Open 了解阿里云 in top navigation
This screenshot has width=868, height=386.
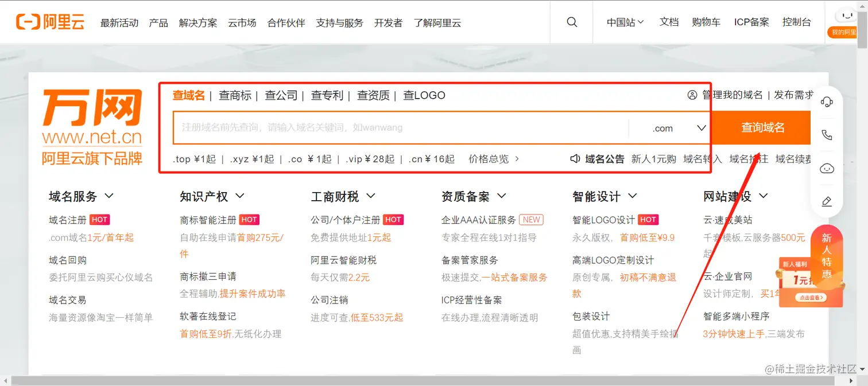437,23
